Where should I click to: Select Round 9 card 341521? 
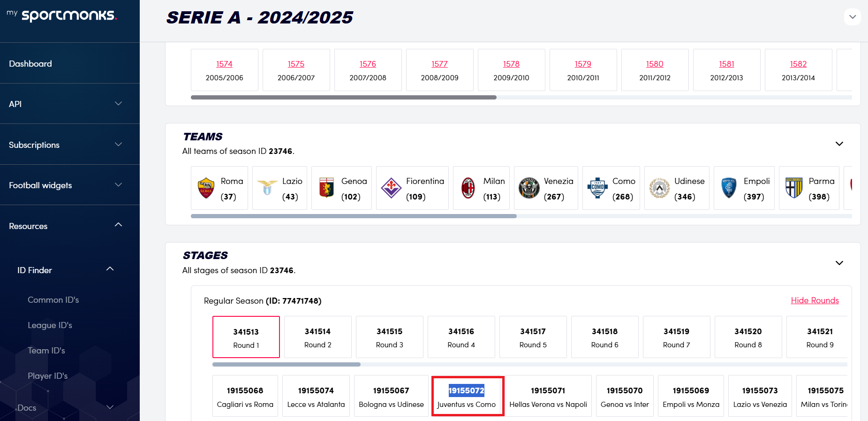[817, 337]
